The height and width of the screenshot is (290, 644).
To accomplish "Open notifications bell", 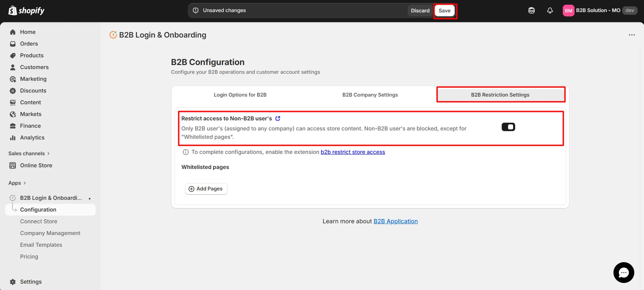I will (x=550, y=10).
